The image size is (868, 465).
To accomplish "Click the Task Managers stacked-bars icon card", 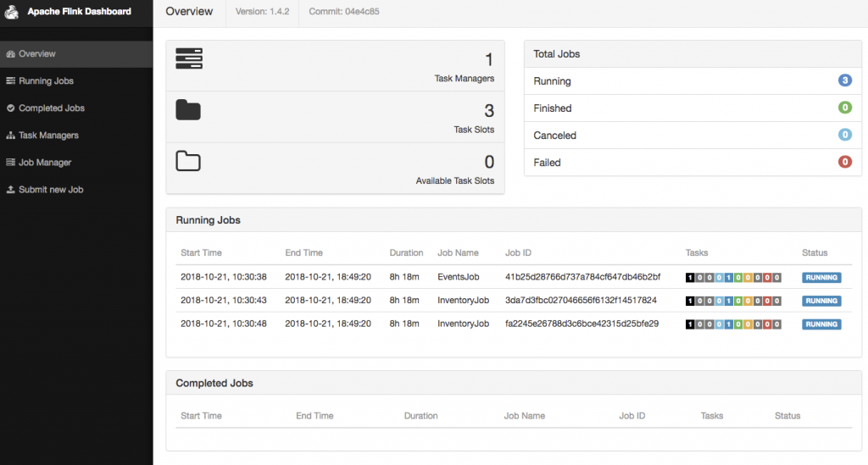I will 189,58.
